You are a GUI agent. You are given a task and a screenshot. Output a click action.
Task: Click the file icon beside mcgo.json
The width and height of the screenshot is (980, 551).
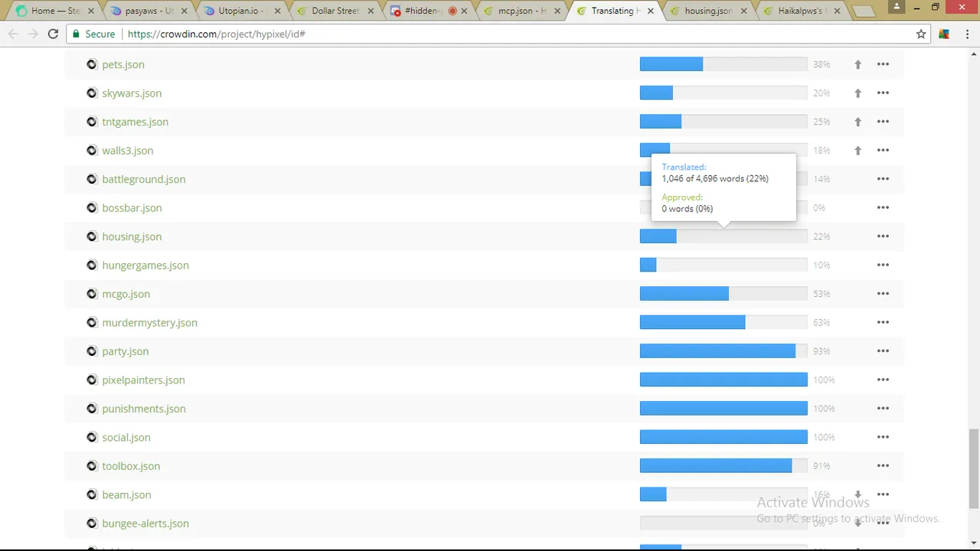[92, 294]
